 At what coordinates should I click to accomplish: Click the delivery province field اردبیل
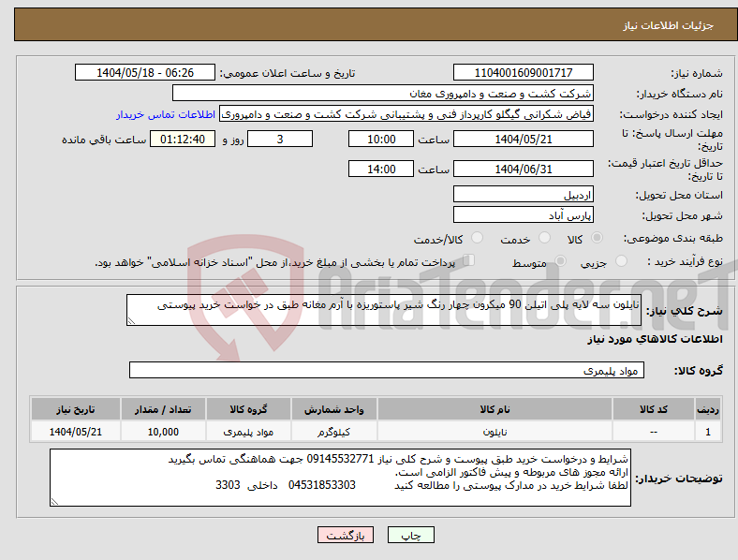tap(523, 195)
